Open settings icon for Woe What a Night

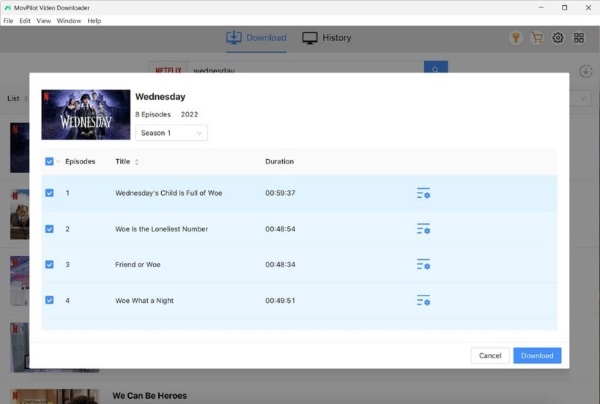pos(422,300)
